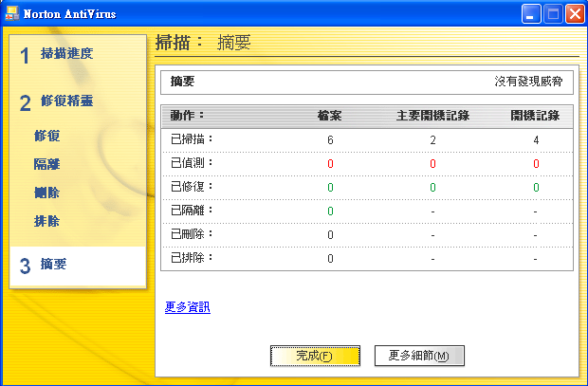The image size is (588, 386).
Task: Click 0 in 已排除 檔案 cell
Action: tap(330, 259)
